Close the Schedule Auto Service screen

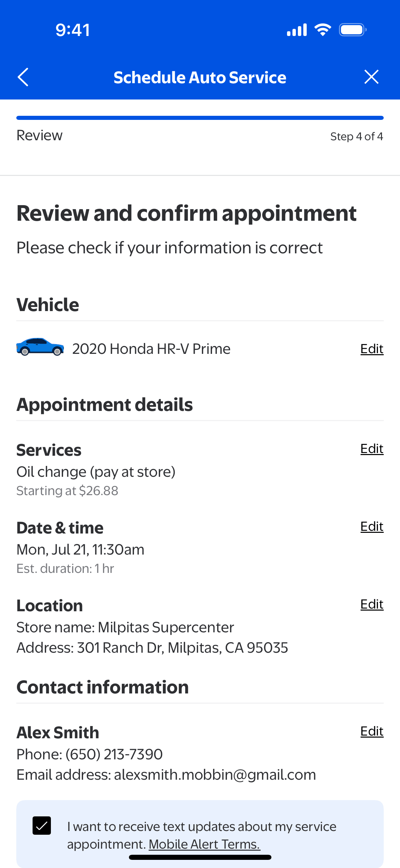tap(371, 77)
